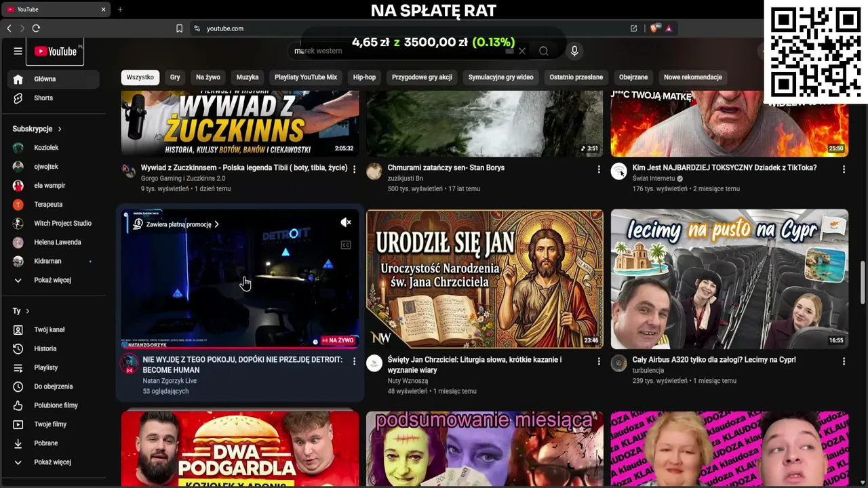Screen dimensions: 868x488
Task: Open the Świat Internetu channel link
Action: pos(654,178)
